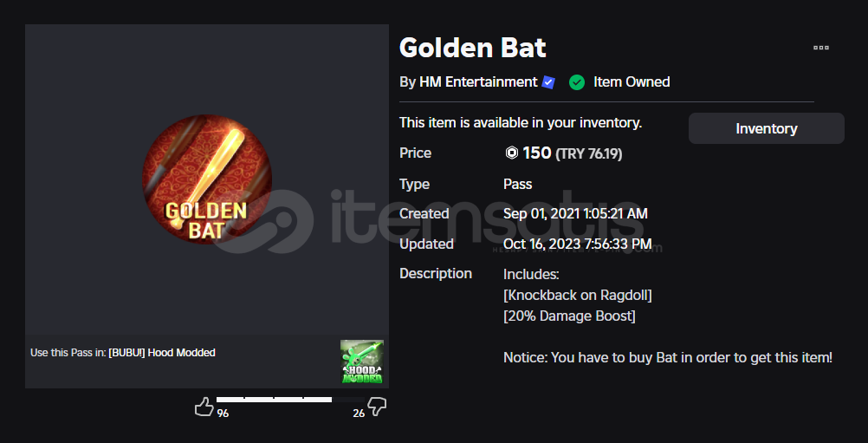Open the [BUBU!] Hood Modded game link
868x443 pixels.
(x=162, y=353)
